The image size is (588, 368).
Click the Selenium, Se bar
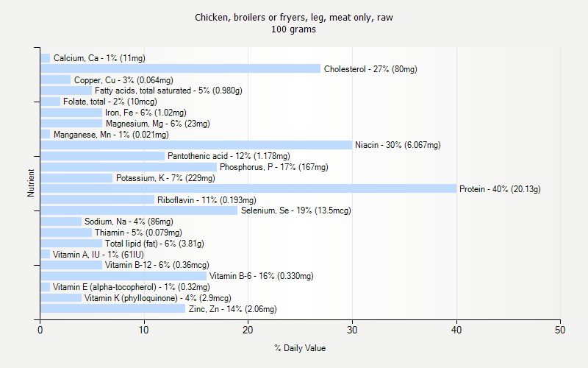tap(139, 210)
